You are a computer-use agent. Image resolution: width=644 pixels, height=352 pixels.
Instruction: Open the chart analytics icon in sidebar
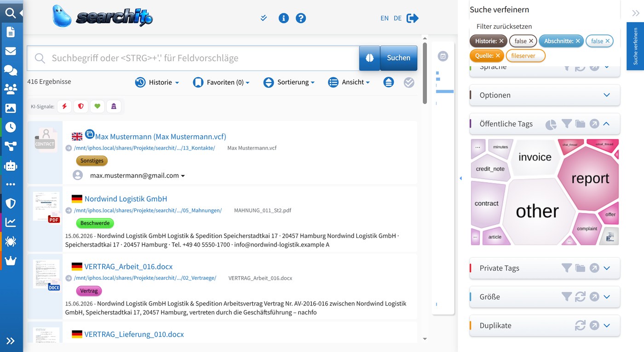click(x=10, y=223)
